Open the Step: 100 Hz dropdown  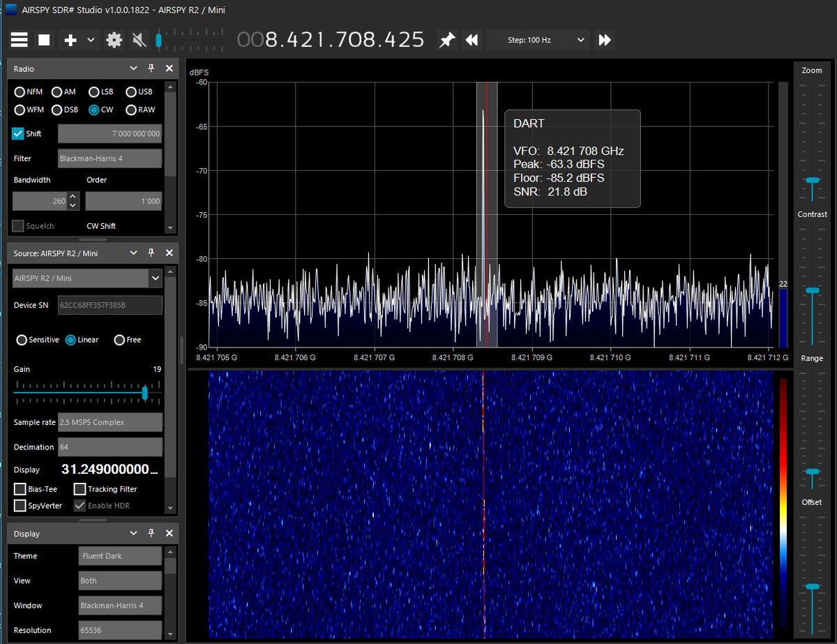pos(538,40)
